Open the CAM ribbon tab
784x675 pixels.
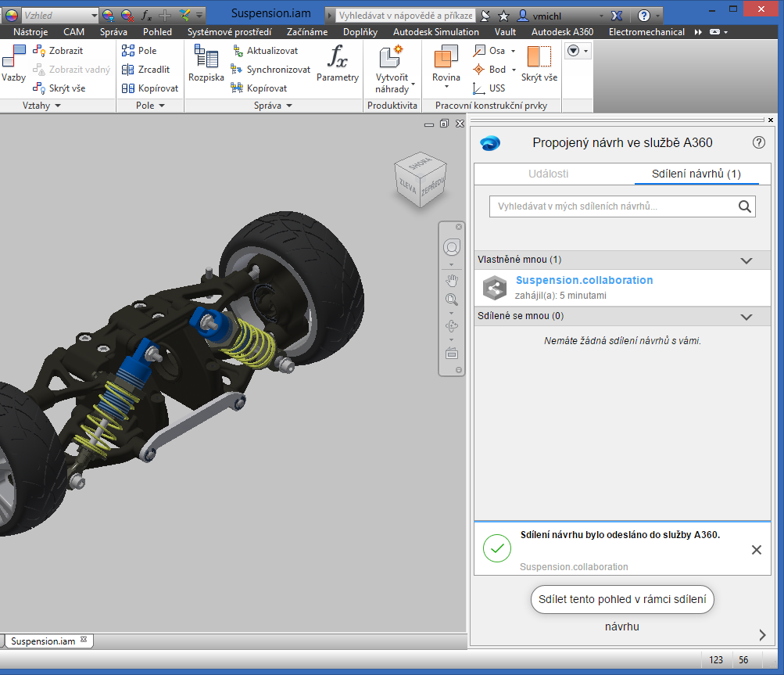[x=74, y=32]
